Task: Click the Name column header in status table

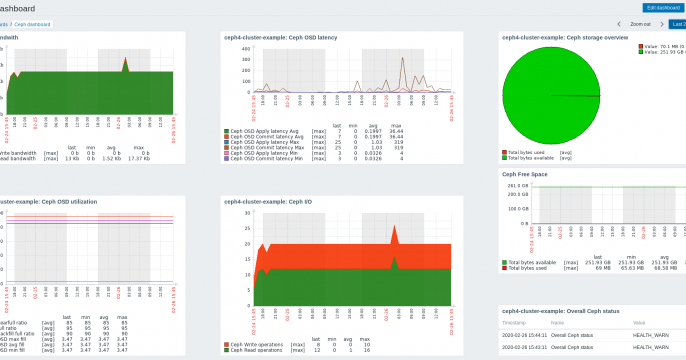Action: click(557, 323)
